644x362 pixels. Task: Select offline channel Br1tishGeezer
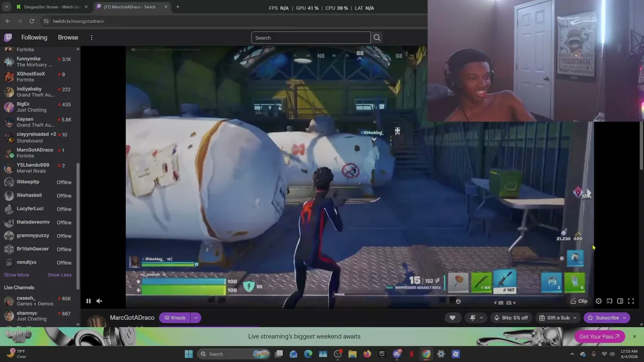pyautogui.click(x=39, y=249)
